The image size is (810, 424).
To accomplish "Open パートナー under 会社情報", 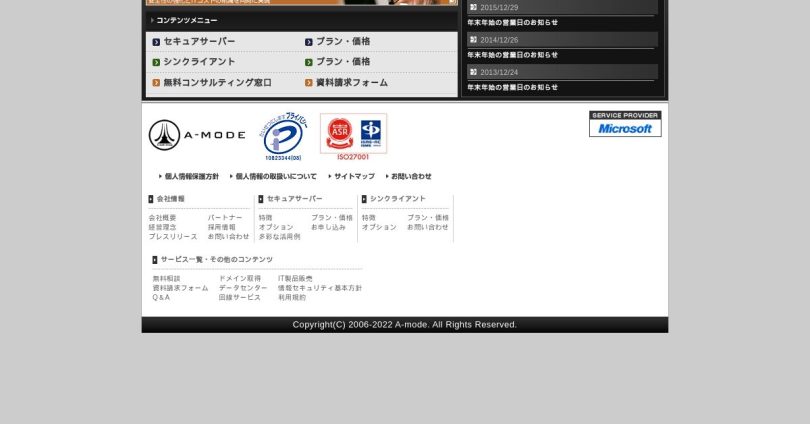I will pos(225,218).
